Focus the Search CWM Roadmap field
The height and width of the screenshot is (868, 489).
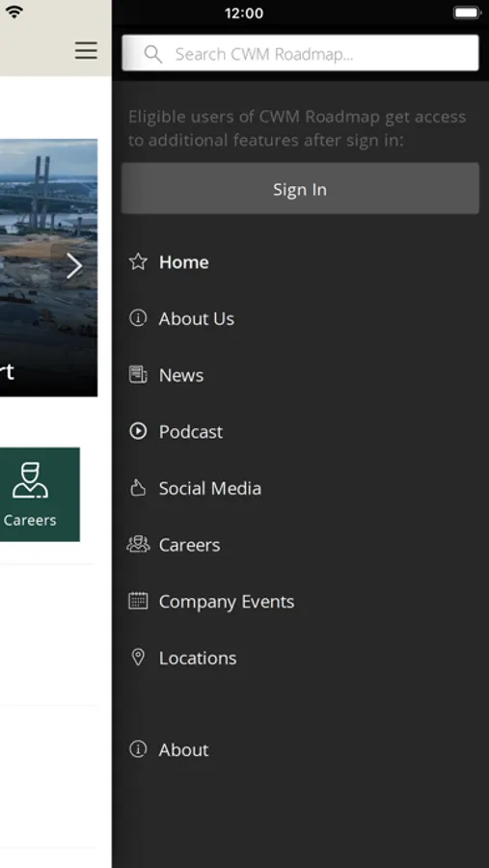click(300, 53)
